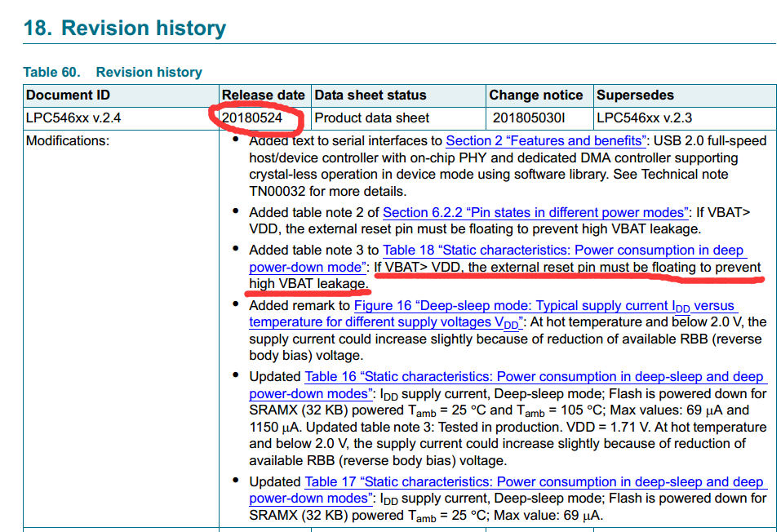
Task: Click the "18. Revision history" heading
Action: [x=125, y=28]
